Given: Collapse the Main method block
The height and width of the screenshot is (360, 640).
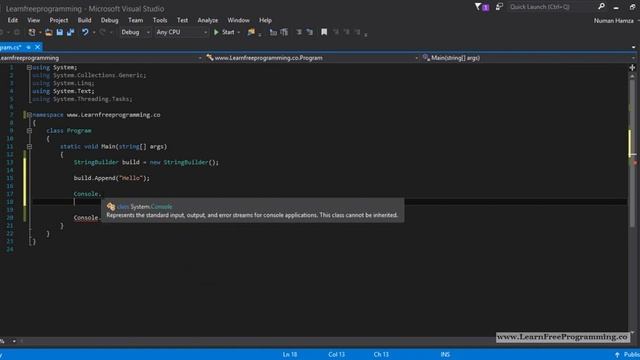Looking at the screenshot, I should pos(29,147).
